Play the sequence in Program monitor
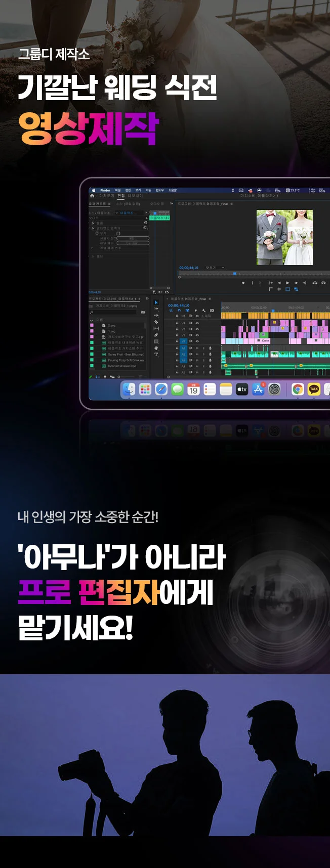The width and height of the screenshot is (330, 868). (x=287, y=283)
